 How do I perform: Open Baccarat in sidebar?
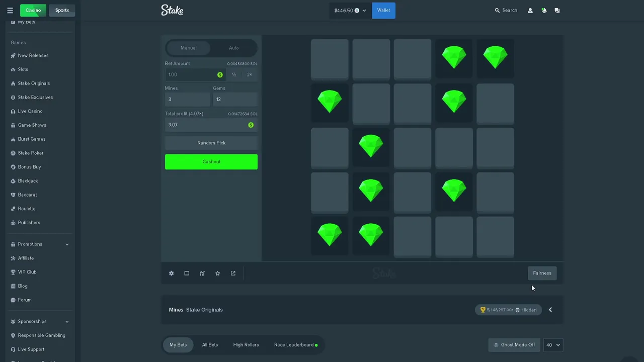pos(27,195)
